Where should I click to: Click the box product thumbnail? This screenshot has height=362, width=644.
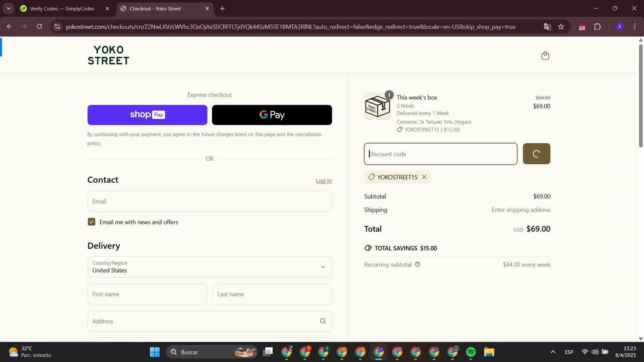pos(377,106)
